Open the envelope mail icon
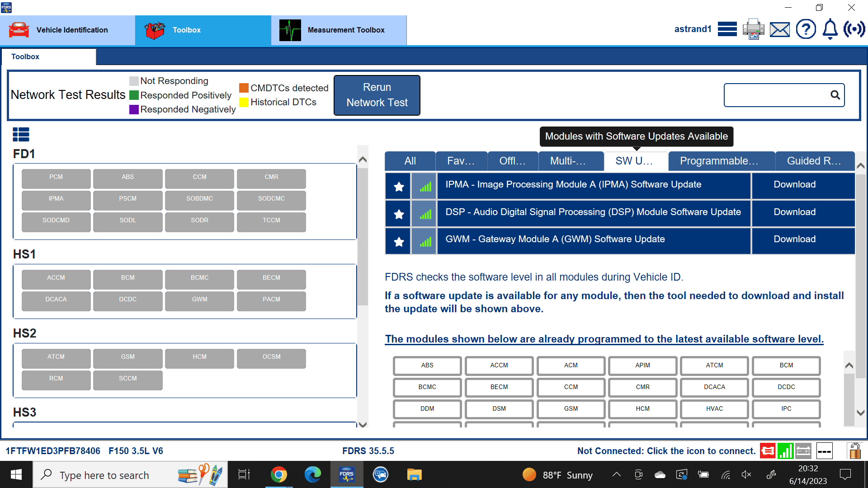Image resolution: width=868 pixels, height=488 pixels. [x=780, y=30]
